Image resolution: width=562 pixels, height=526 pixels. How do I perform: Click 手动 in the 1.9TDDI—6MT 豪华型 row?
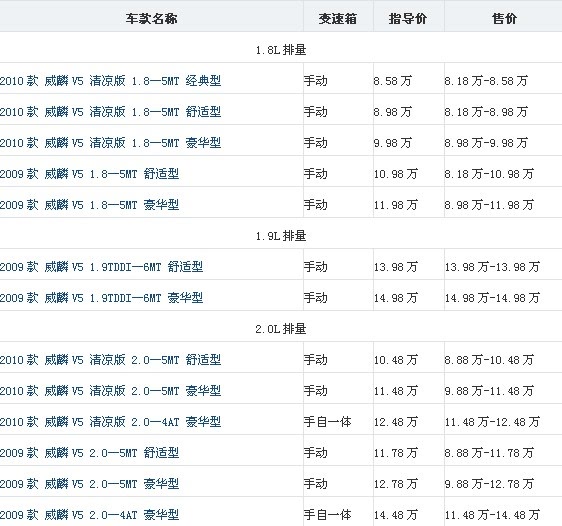pos(316,298)
